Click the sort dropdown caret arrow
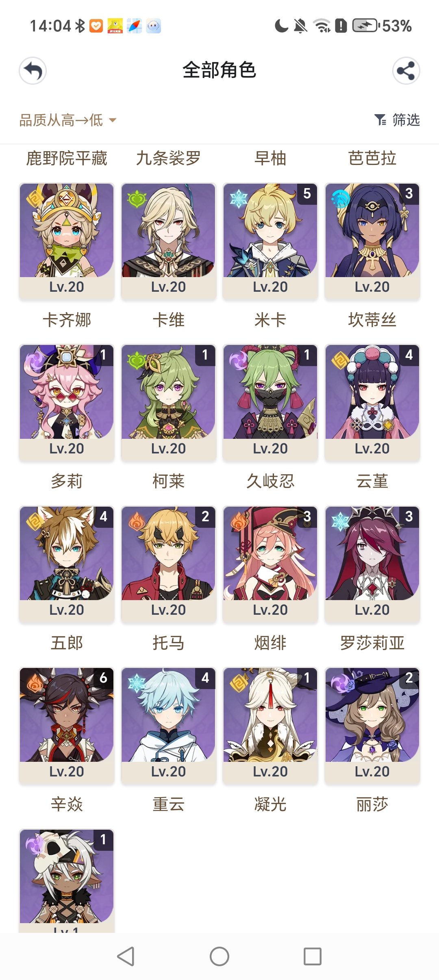Screen dimensions: 439x980 coord(113,120)
